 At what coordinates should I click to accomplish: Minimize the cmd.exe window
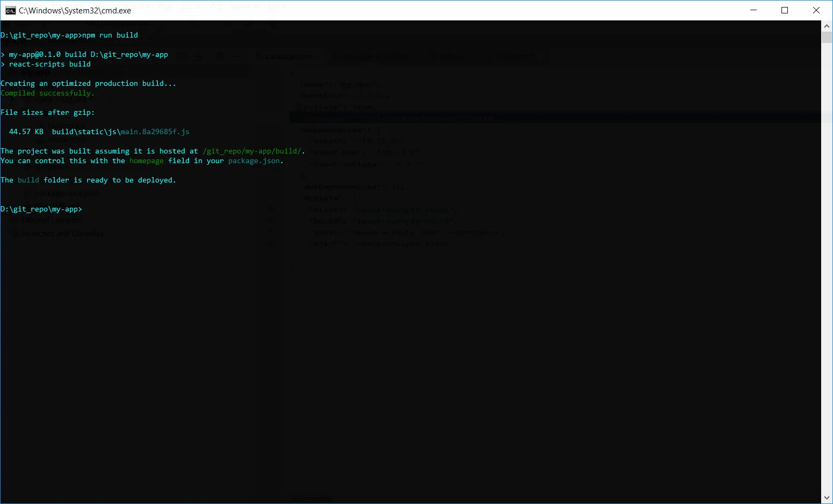point(754,10)
